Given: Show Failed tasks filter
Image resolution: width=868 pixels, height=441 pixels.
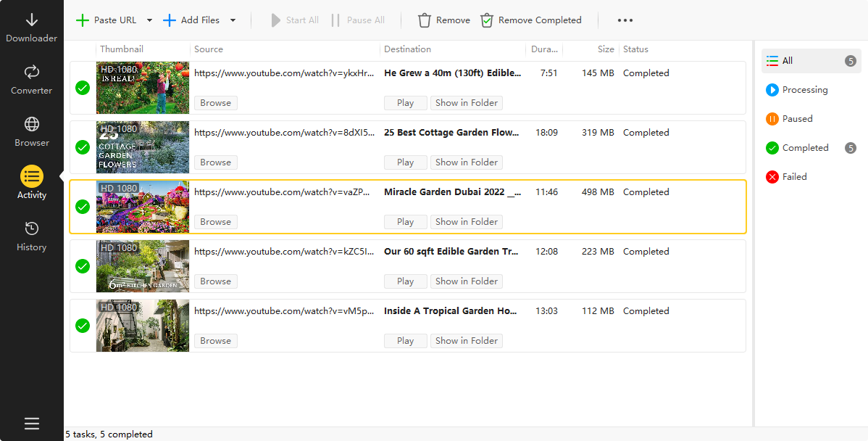Looking at the screenshot, I should click(x=793, y=177).
